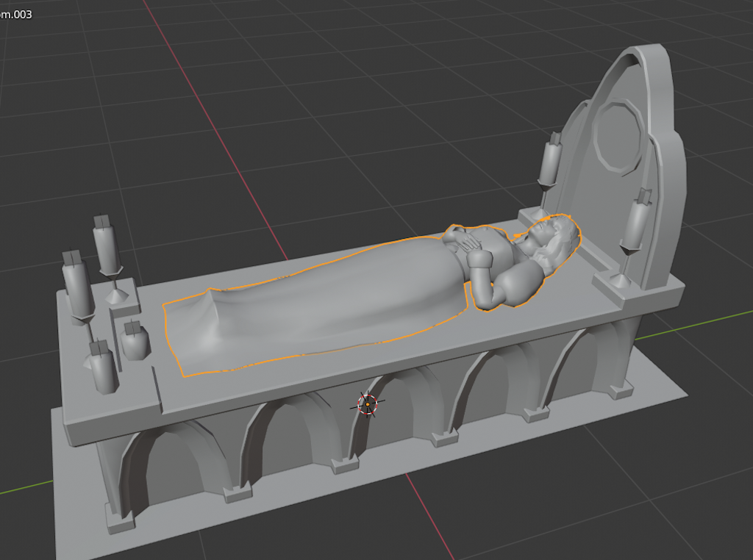Select the short round candle jar
This screenshot has height=560, width=753.
pos(135,341)
